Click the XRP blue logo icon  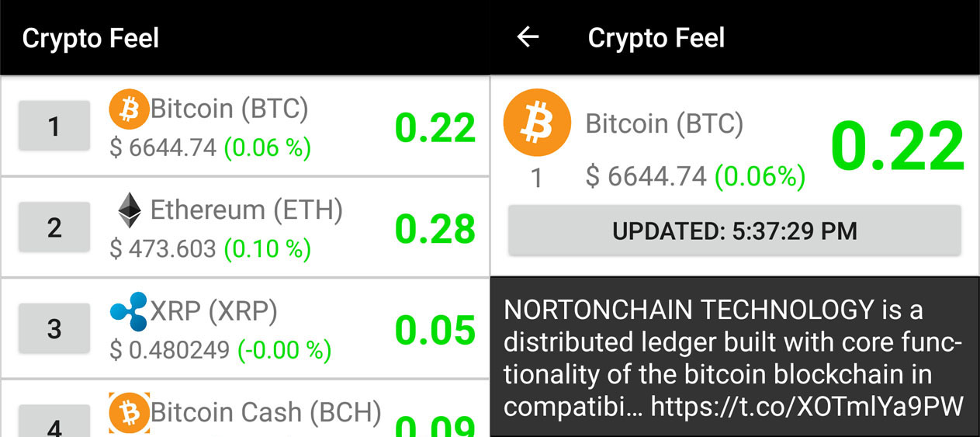point(129,311)
